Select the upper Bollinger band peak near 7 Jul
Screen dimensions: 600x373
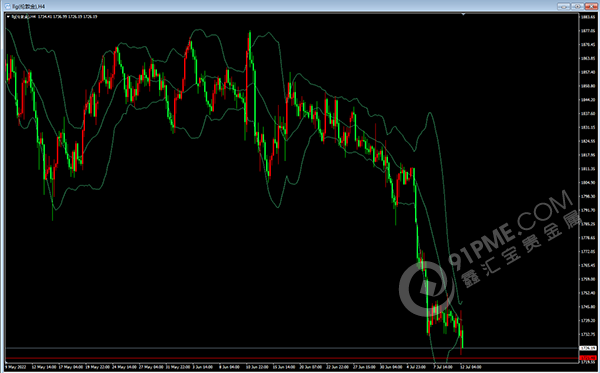(x=430, y=113)
